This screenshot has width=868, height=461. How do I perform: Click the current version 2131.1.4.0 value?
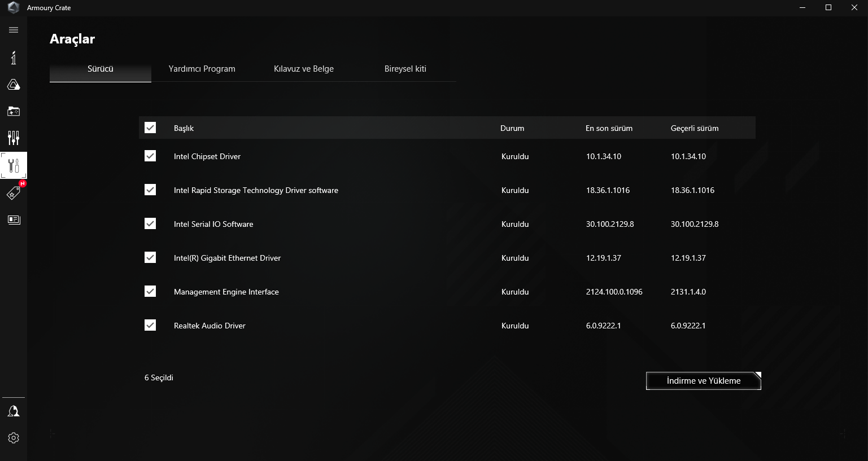(688, 292)
